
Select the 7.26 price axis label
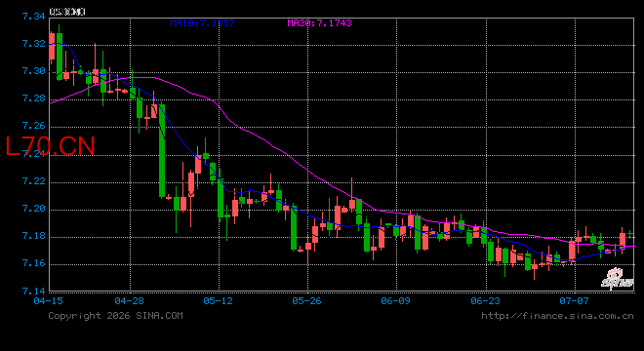coord(34,126)
